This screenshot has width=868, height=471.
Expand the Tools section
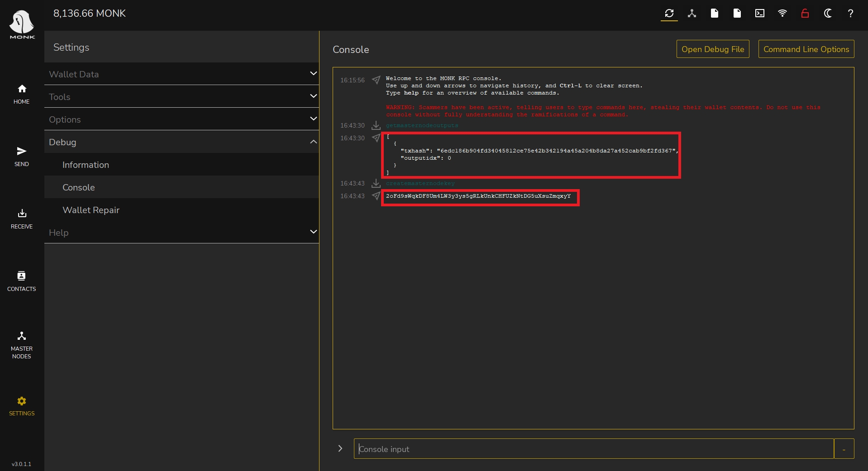pos(181,96)
